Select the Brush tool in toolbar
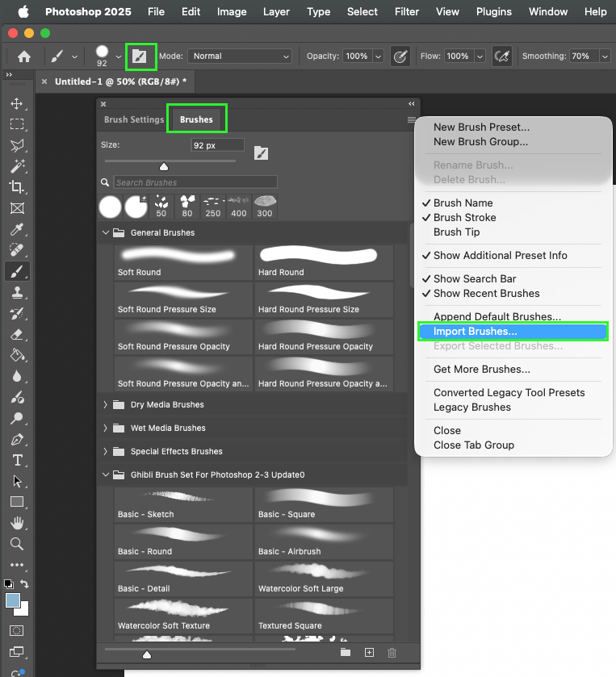 pos(17,272)
